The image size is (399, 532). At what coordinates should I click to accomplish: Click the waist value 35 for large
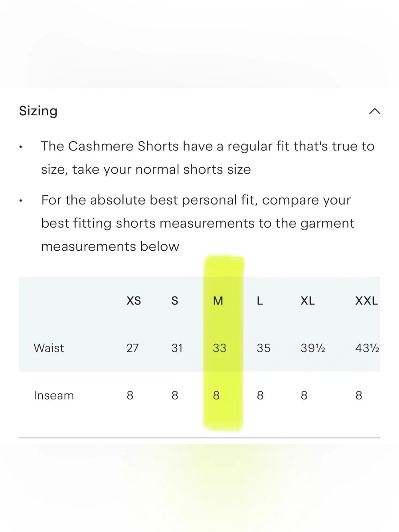coord(263,348)
